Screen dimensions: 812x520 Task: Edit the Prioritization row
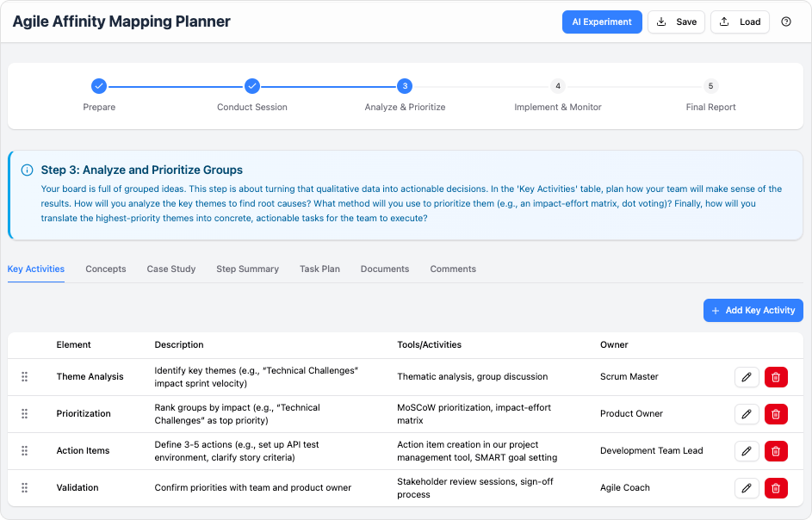click(x=747, y=414)
